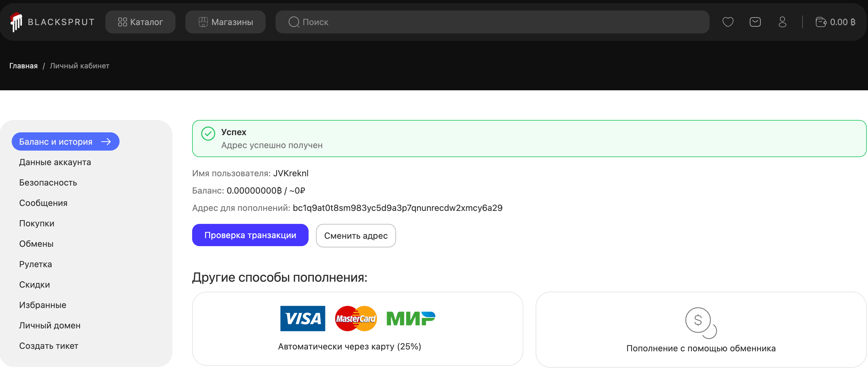Click the Адрес успешно получен message
868x368 pixels.
tap(272, 145)
